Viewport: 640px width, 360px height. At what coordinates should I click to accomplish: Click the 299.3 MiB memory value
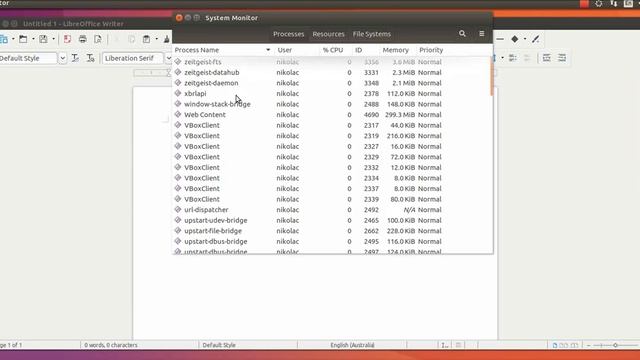click(x=400, y=115)
